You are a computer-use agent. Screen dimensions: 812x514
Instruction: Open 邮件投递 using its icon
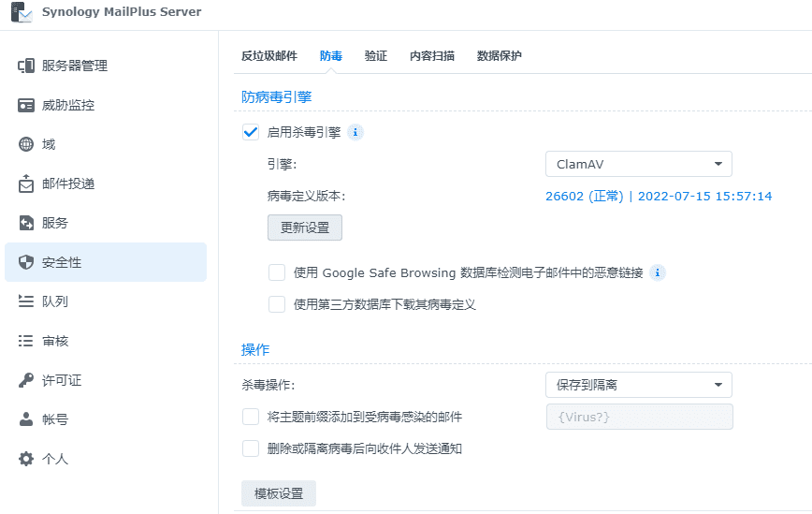[26, 184]
